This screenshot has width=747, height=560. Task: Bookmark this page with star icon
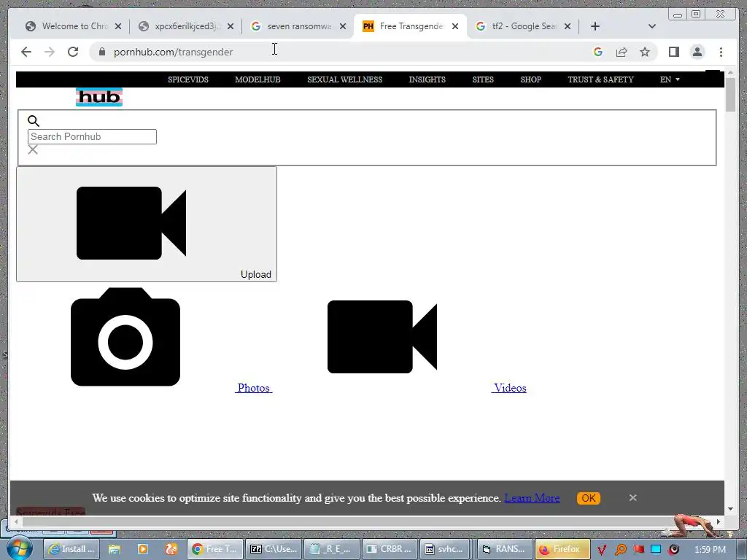[x=645, y=52]
